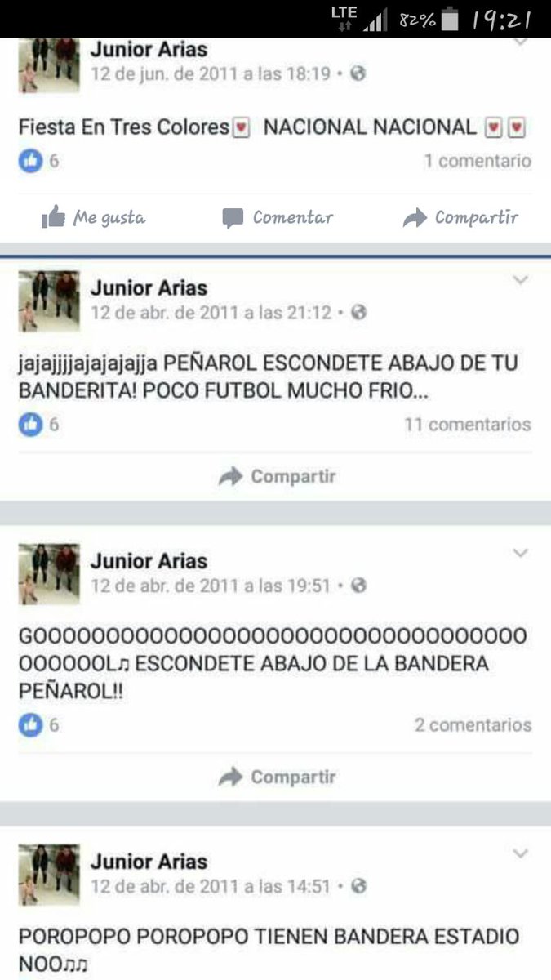Share the GOOOOOL post from 19:51
This screenshot has height=980, width=551.
[x=277, y=777]
